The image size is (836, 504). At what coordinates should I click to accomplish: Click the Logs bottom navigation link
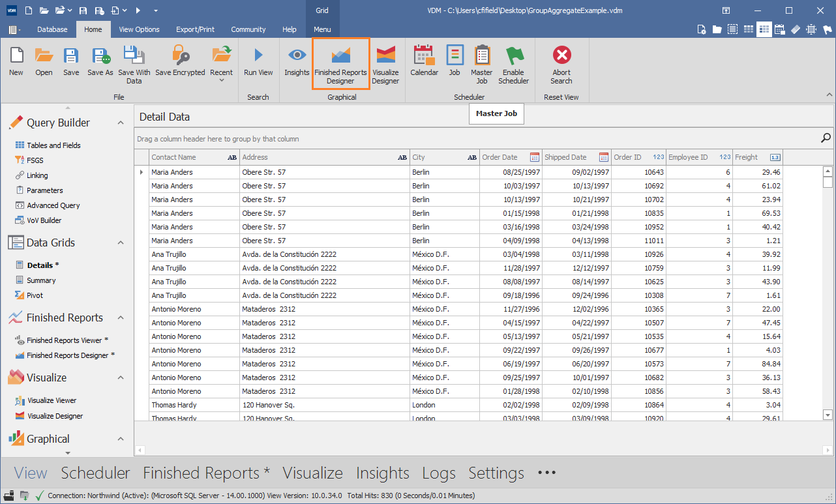439,473
